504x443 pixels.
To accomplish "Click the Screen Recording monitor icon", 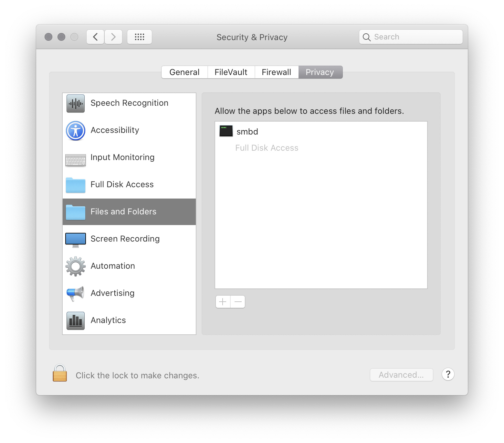I will (x=76, y=240).
